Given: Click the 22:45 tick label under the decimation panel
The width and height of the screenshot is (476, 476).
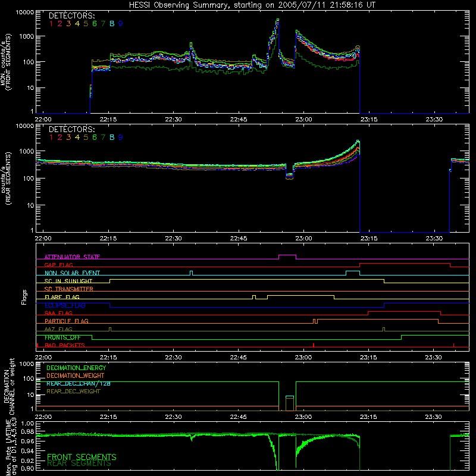Looking at the screenshot, I should point(239,417).
